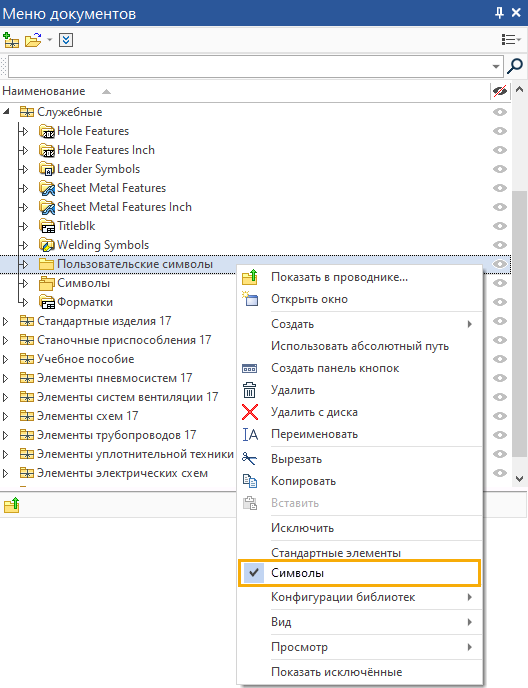Select Удалить с диска menu entry
The height and width of the screenshot is (688, 528).
(x=314, y=412)
